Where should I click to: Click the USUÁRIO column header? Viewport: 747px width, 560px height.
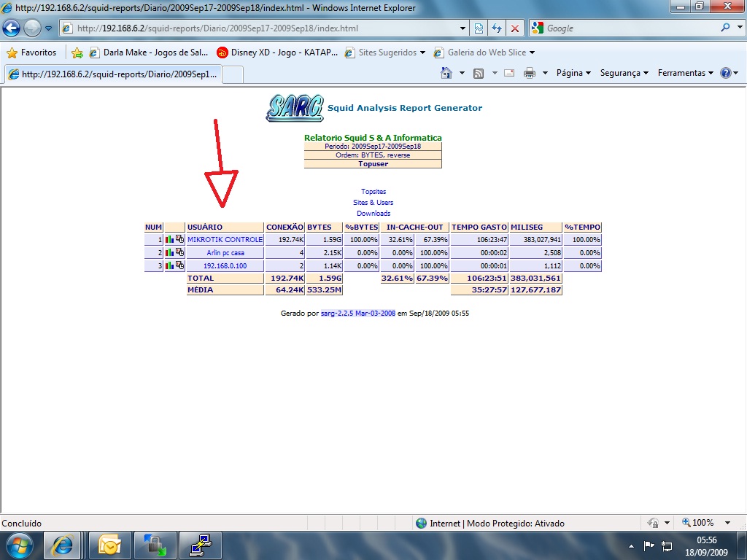[225, 227]
